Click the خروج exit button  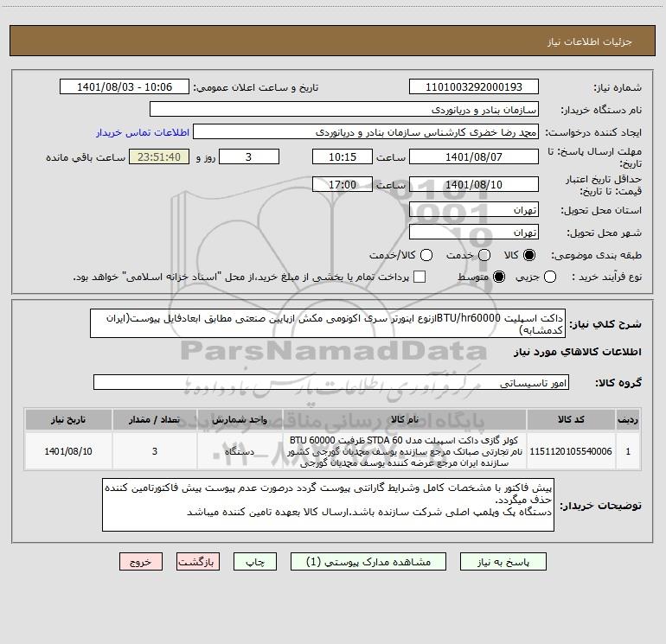pyautogui.click(x=141, y=562)
